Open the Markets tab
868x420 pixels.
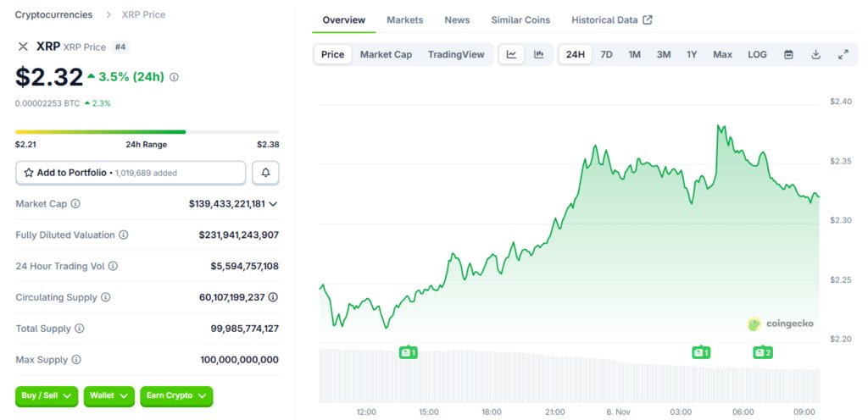(x=404, y=19)
